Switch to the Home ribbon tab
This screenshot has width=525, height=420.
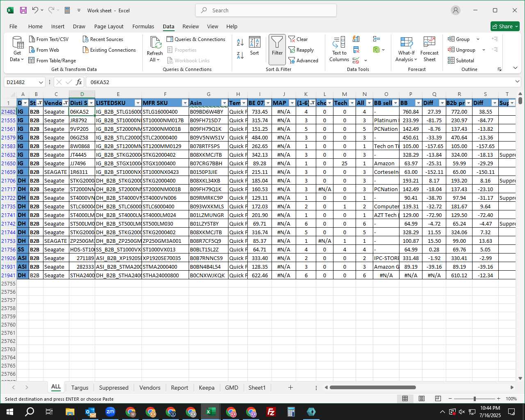click(35, 26)
